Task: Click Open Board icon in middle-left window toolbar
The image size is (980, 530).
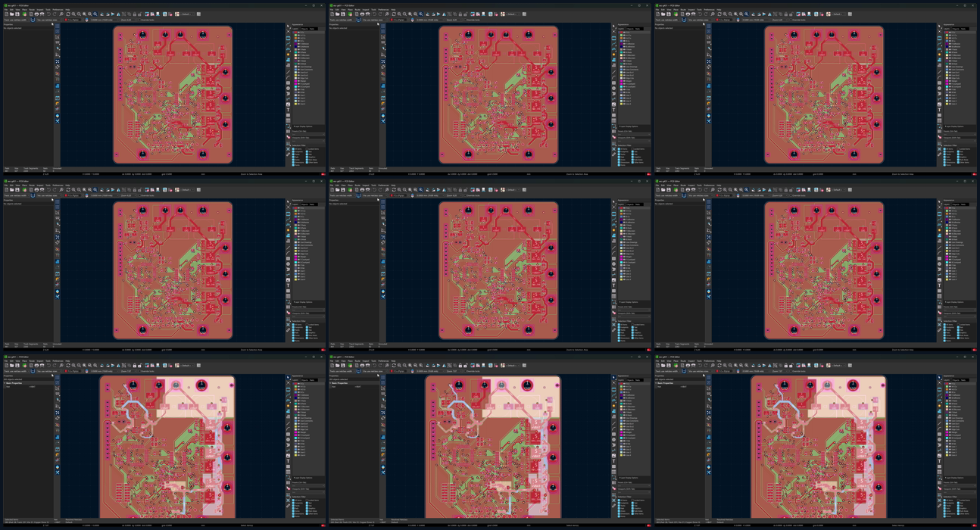Action: [11, 190]
